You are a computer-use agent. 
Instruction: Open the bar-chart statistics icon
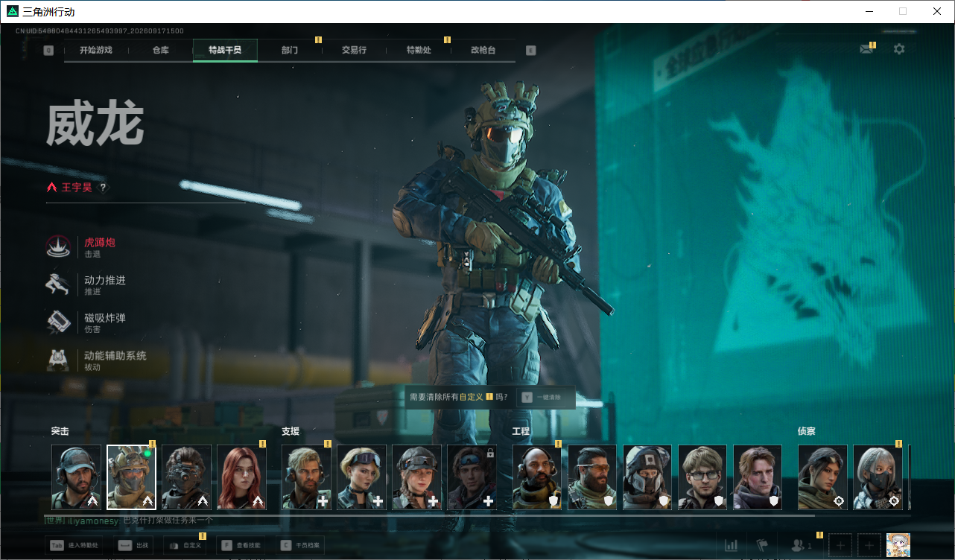(732, 546)
